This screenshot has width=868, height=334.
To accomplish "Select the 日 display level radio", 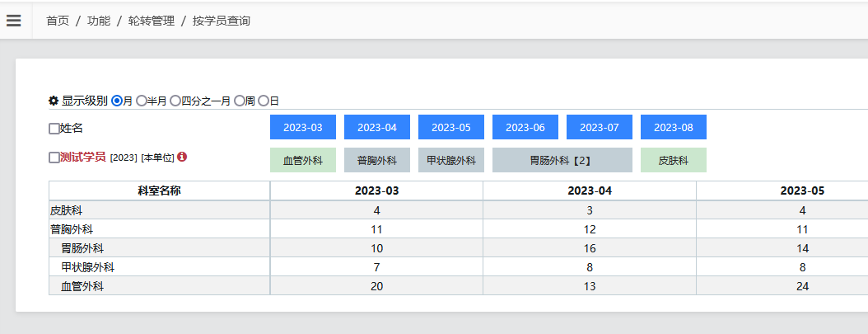I will (x=264, y=101).
